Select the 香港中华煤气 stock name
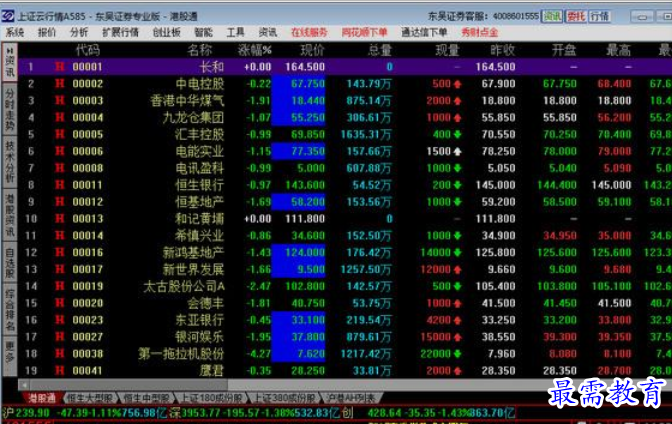 pos(187,101)
